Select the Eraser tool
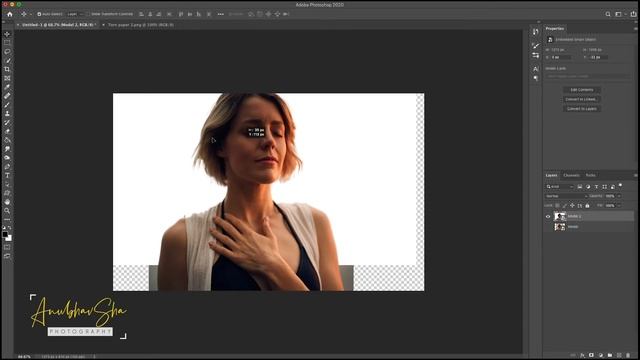This screenshot has height=360, width=640. pos(7,131)
